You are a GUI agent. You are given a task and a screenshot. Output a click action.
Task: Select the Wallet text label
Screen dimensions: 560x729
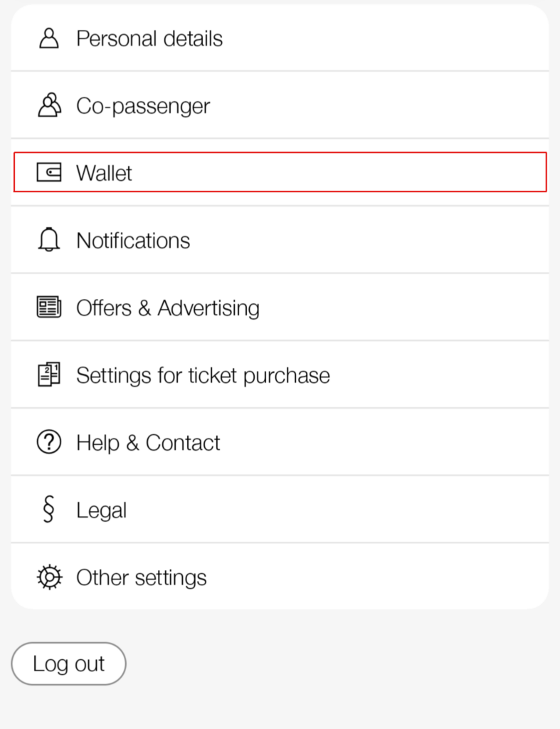pyautogui.click(x=105, y=173)
